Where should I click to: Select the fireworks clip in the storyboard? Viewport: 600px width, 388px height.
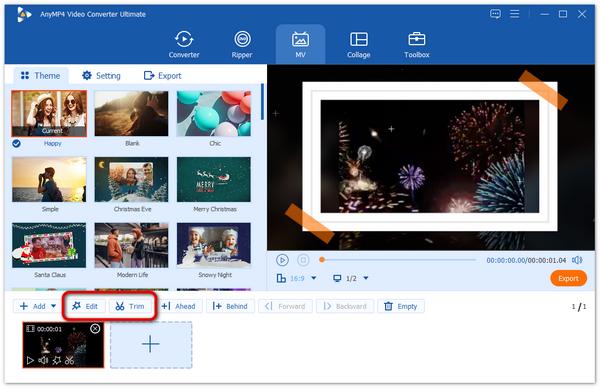63,345
